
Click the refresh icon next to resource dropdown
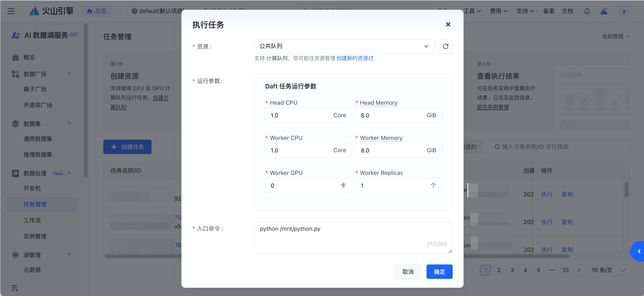[445, 46]
